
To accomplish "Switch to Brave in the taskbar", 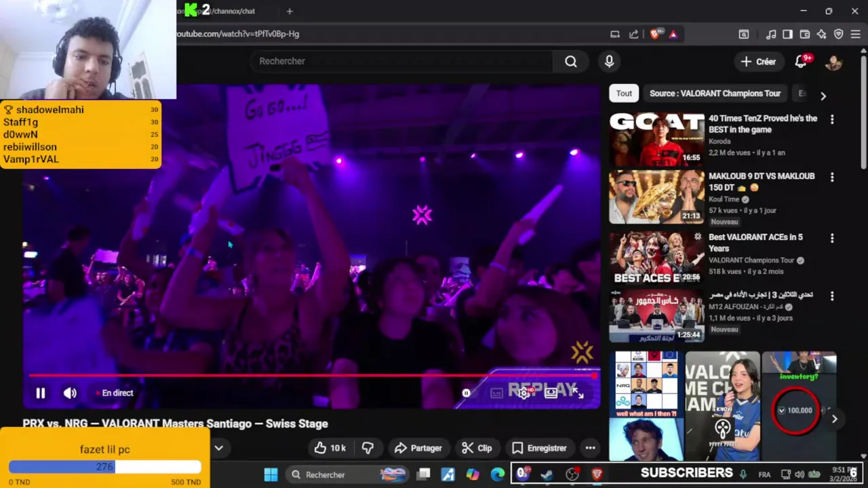I will (x=597, y=474).
